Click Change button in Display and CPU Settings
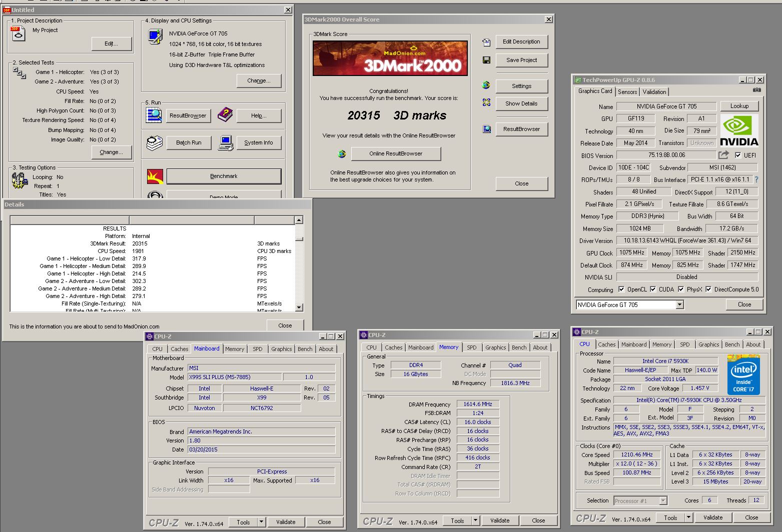 point(259,80)
